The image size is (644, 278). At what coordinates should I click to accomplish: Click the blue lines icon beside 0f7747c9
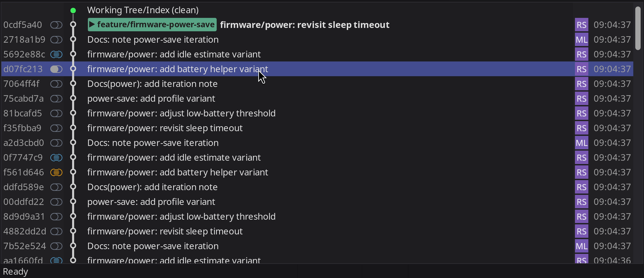pos(56,158)
